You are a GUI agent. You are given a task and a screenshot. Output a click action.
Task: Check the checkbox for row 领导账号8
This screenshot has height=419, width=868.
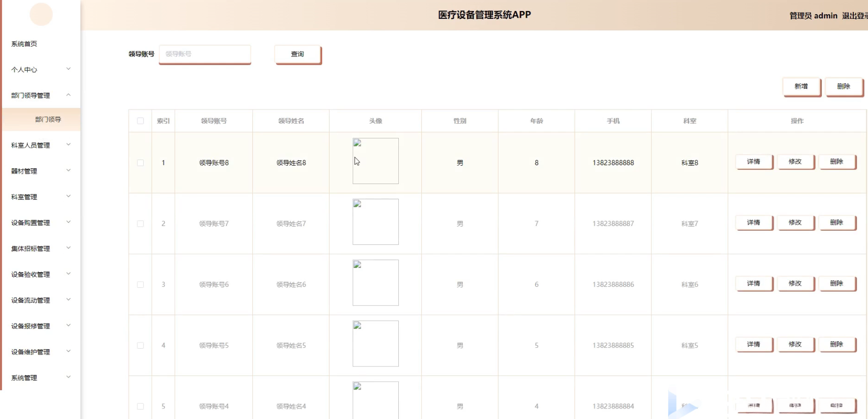click(x=140, y=163)
